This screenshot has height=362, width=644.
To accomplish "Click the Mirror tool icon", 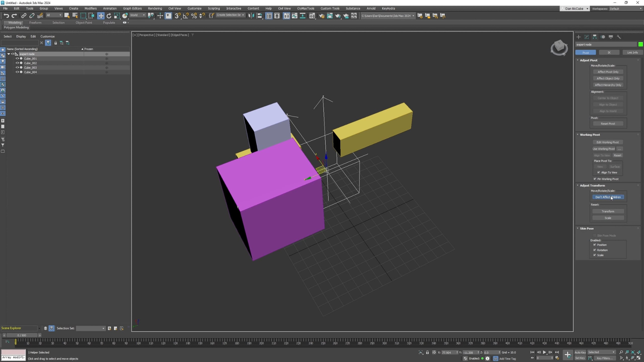I will (251, 16).
